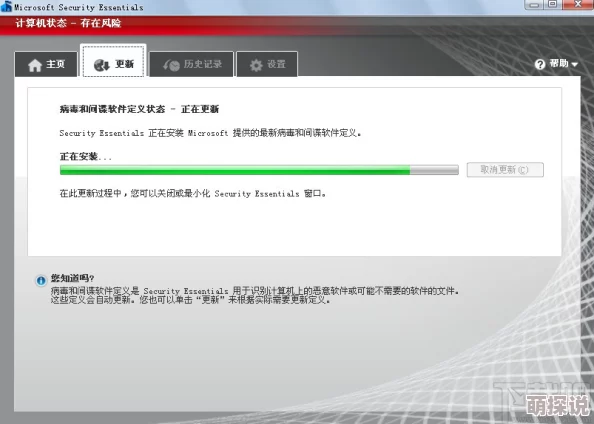Open the 设置 settings tab
594x424 pixels.
pyautogui.click(x=267, y=64)
